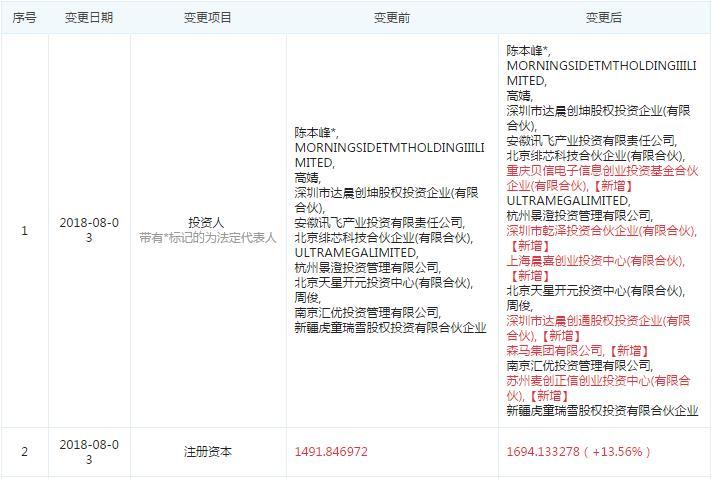Image resolution: width=713 pixels, height=479 pixels.
Task: Click 周俊 in the 变更前 column
Action: 306,297
